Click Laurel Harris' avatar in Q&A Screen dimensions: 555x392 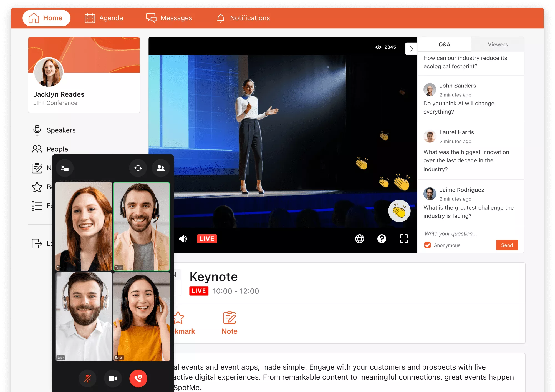[x=430, y=136]
